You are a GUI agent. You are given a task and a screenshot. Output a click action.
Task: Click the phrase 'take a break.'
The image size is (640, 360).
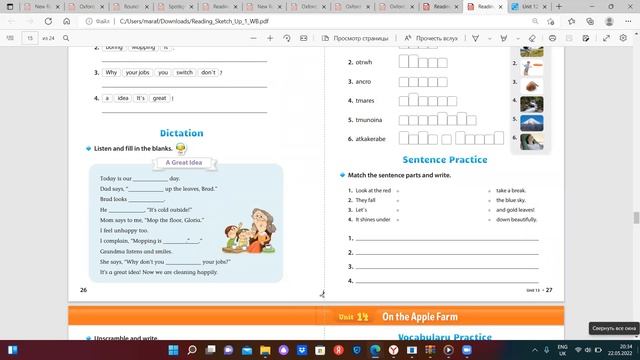tap(511, 191)
